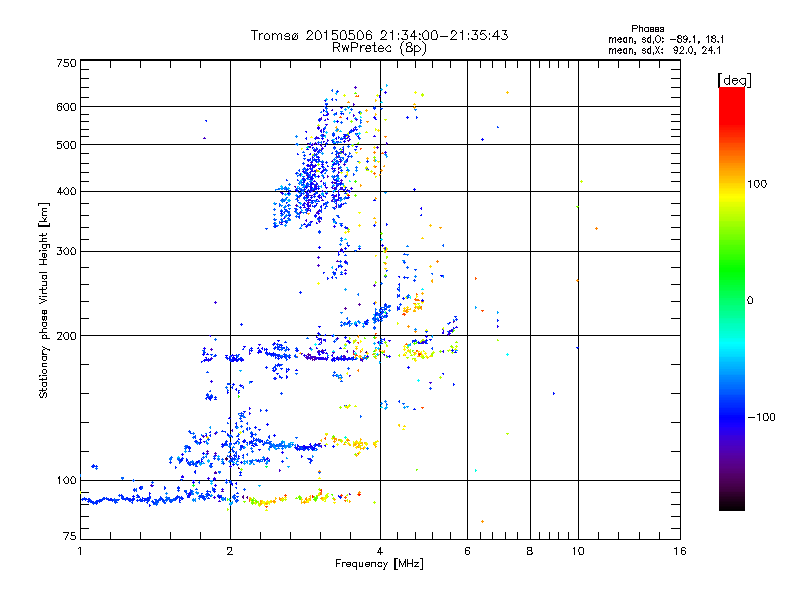Click the colorbar '-100' tick label

coord(761,417)
